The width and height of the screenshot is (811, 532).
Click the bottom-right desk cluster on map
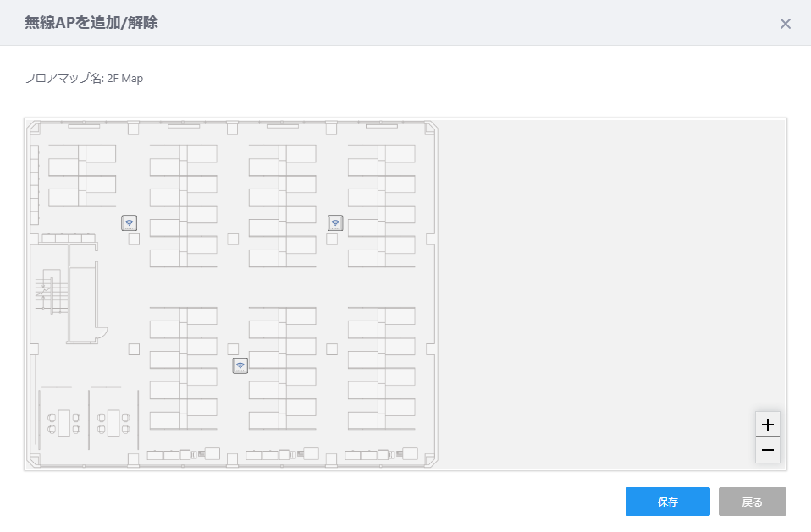click(x=382, y=368)
